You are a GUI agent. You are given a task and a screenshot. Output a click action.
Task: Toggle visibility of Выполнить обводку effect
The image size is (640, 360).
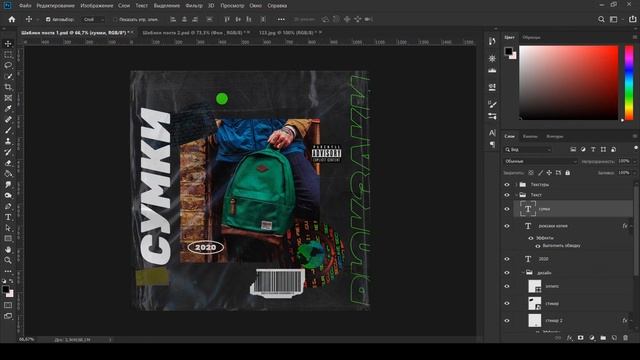(538, 246)
